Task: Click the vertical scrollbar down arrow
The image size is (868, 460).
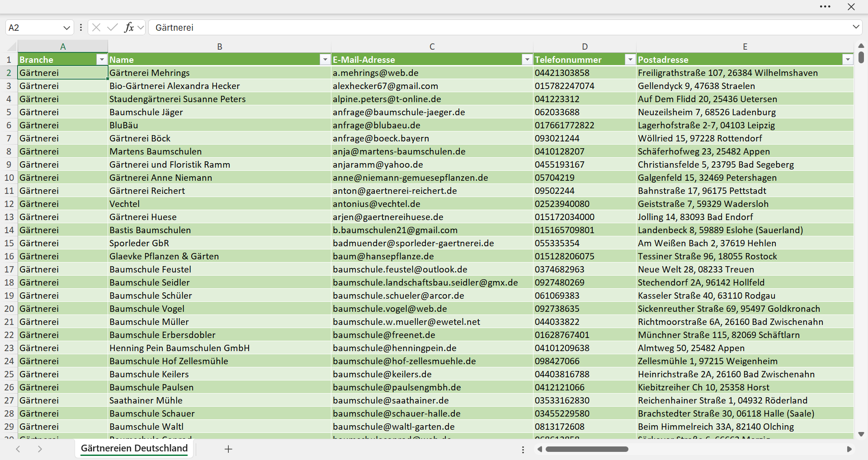Action: click(x=861, y=434)
